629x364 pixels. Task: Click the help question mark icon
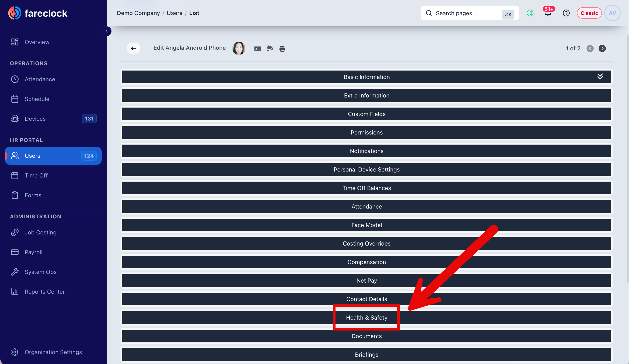566,13
